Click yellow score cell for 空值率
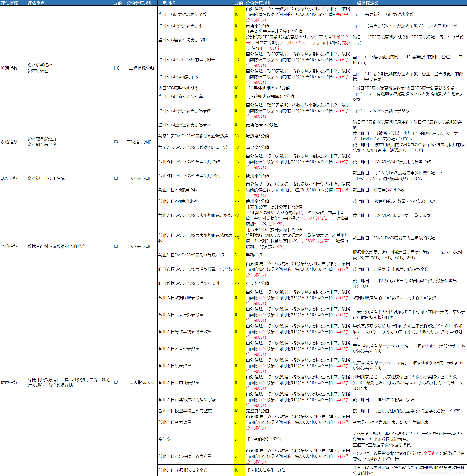Image resolution: width=467 pixels, height=476 pixels. [239, 439]
